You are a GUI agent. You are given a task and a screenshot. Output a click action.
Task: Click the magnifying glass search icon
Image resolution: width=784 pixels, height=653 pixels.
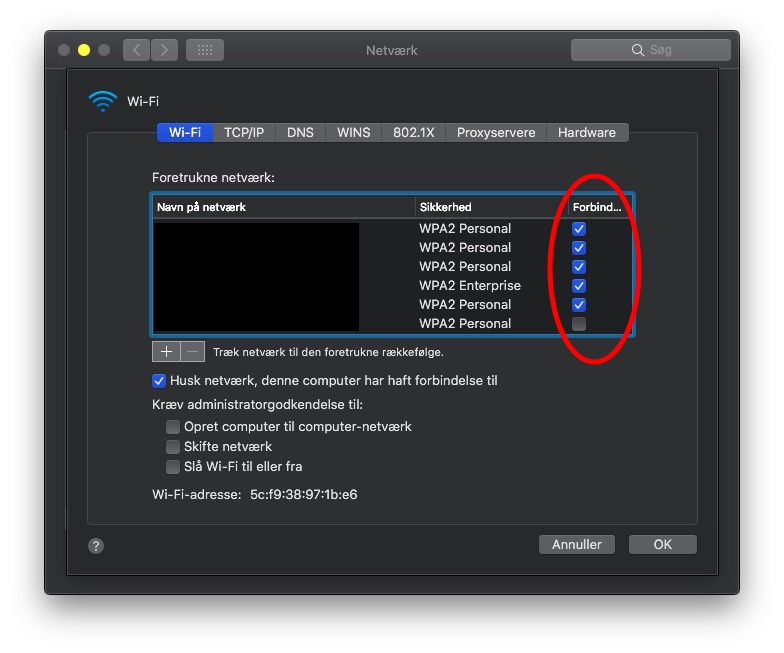[638, 50]
